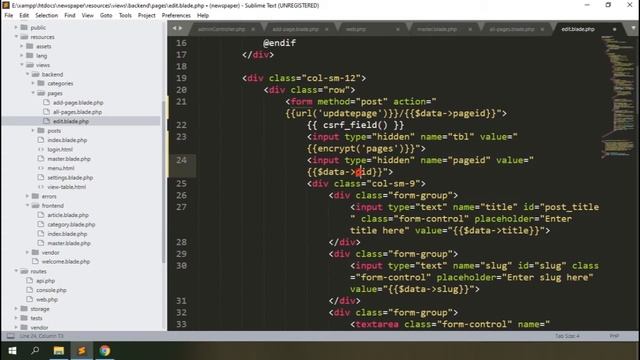Click the console.php file icon
The height and width of the screenshot is (360, 640).
click(29, 290)
